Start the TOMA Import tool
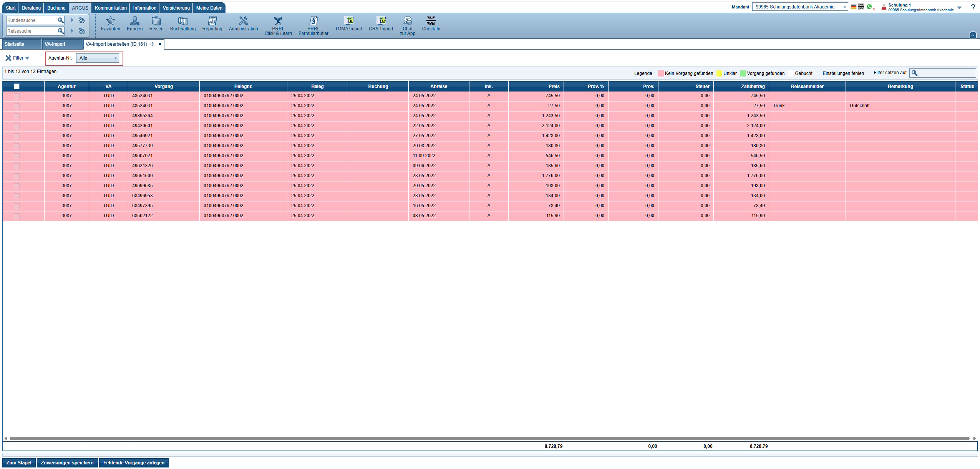The width and height of the screenshot is (980, 469). click(x=348, y=23)
